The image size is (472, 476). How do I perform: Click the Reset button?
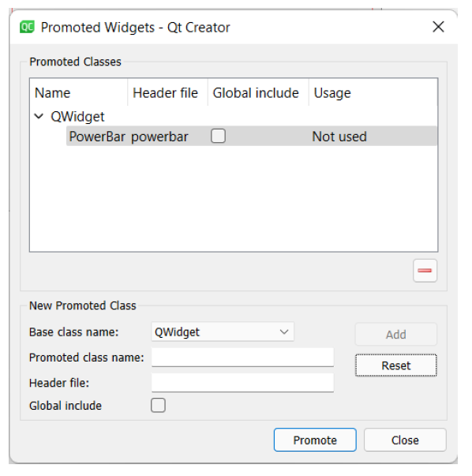tap(395, 365)
